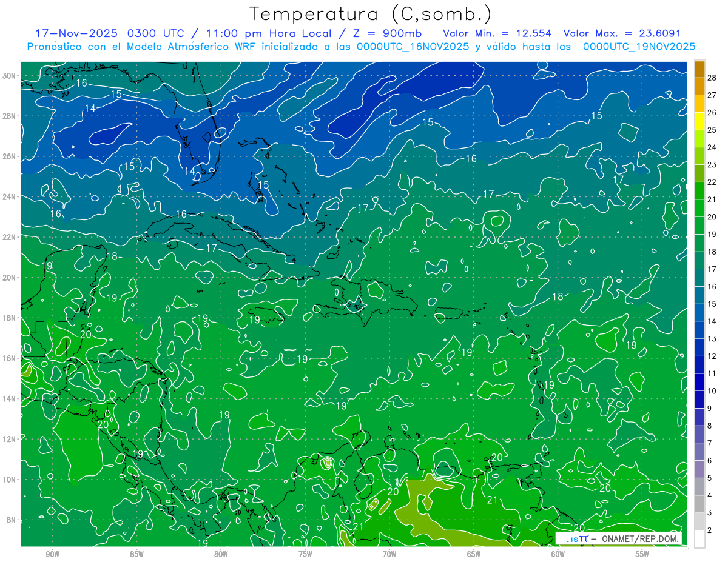Click the latitude axis label "18N"
Screen dimensions: 728x562
click(9, 318)
